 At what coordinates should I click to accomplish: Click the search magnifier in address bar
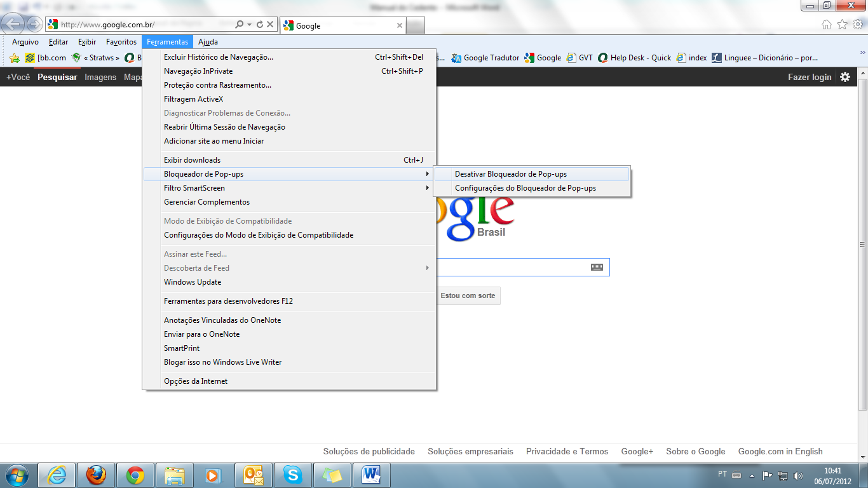(240, 25)
